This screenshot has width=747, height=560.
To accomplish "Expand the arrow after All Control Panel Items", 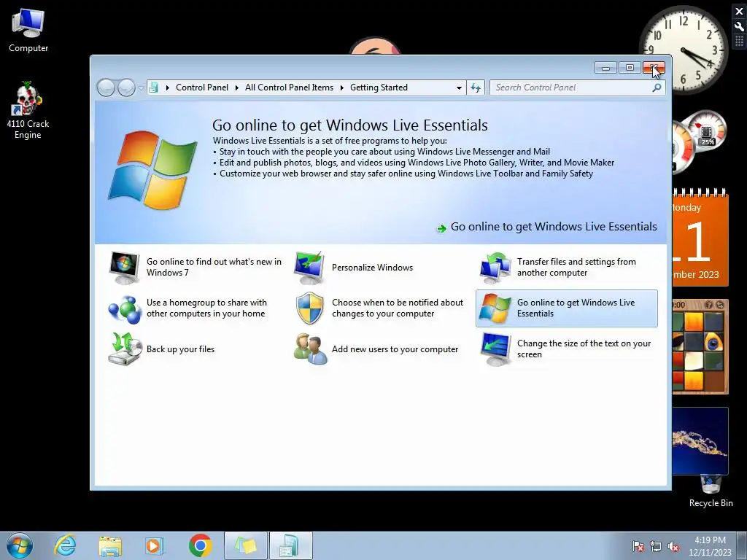I will tap(341, 87).
